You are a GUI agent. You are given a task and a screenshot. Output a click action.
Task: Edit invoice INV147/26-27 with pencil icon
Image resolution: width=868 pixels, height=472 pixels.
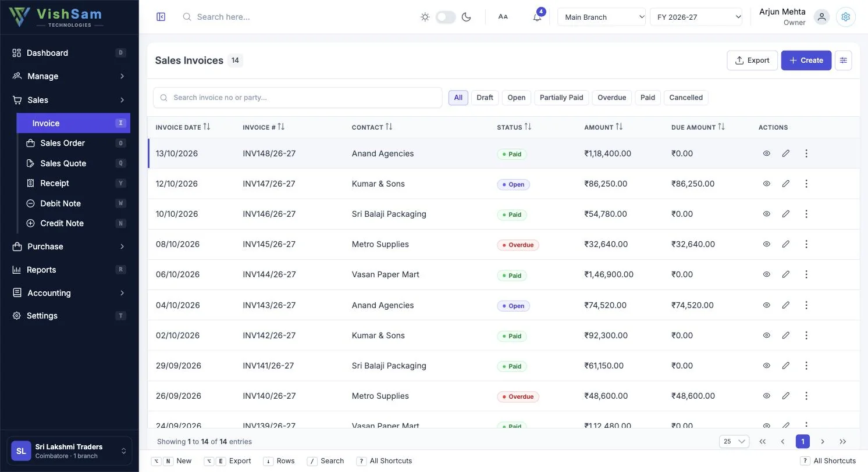pyautogui.click(x=785, y=184)
